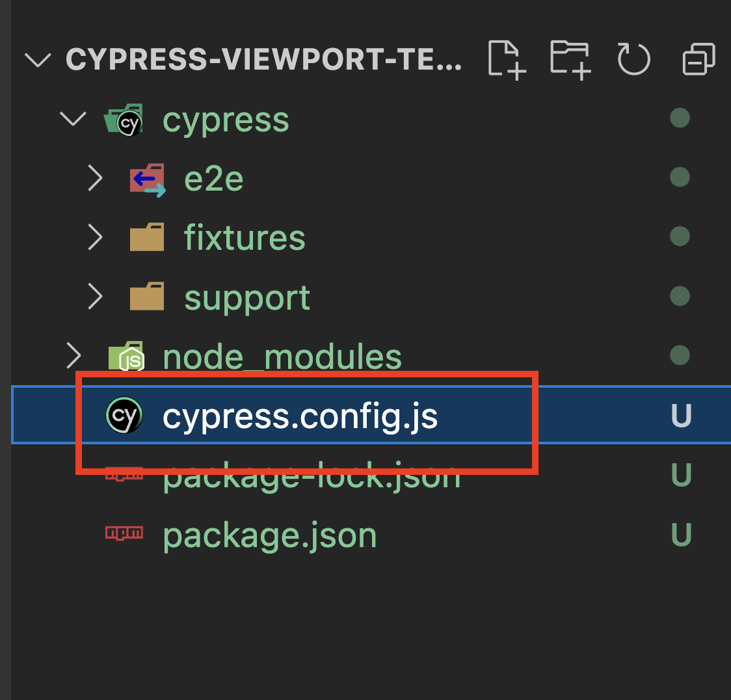Click the node_modules JS folder icon
The width and height of the screenshot is (731, 700).
(126, 356)
